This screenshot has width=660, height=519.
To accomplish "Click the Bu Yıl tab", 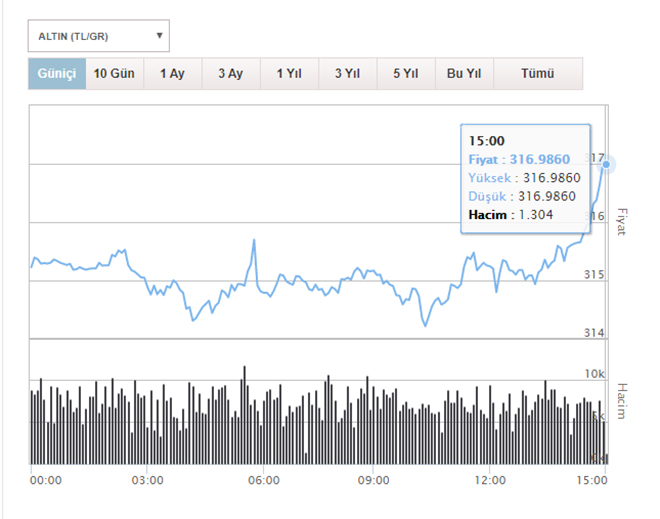I will tap(464, 74).
